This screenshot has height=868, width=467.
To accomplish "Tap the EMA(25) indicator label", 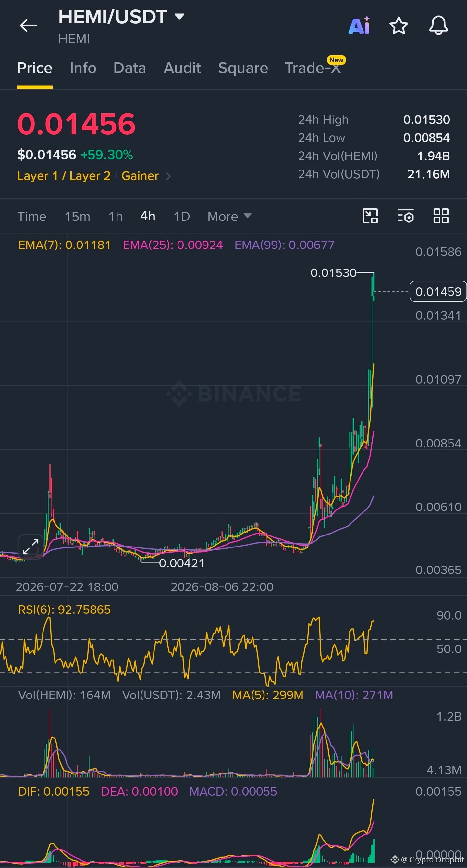I will point(173,245).
